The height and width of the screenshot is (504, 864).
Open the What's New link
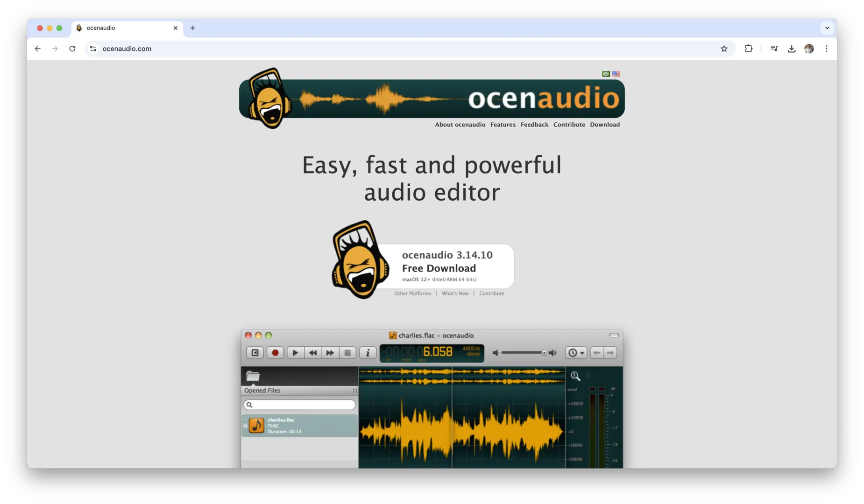[455, 294]
